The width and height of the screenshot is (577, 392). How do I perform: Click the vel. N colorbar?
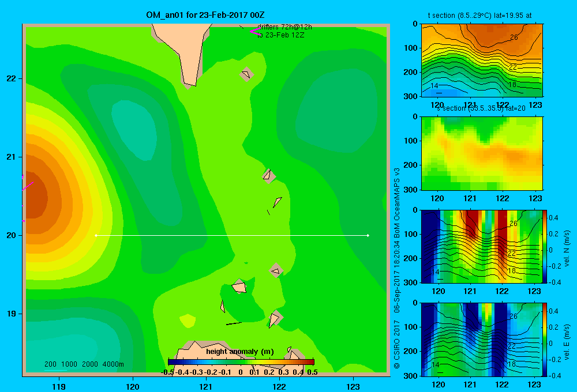[545, 246]
